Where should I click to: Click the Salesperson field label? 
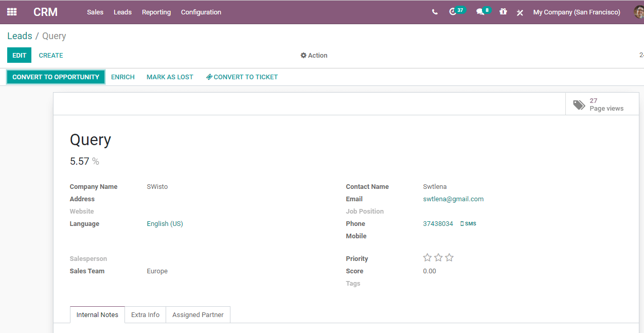[x=88, y=259]
